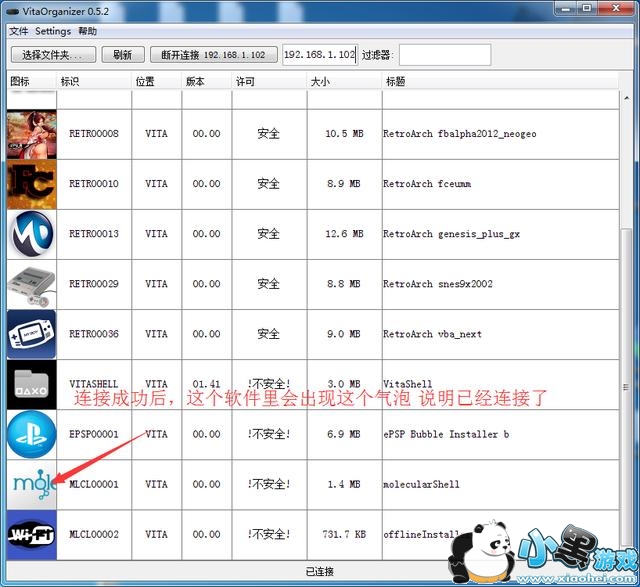Open the 帮助 menu
Screen dimensions: 640x587
[x=87, y=31]
